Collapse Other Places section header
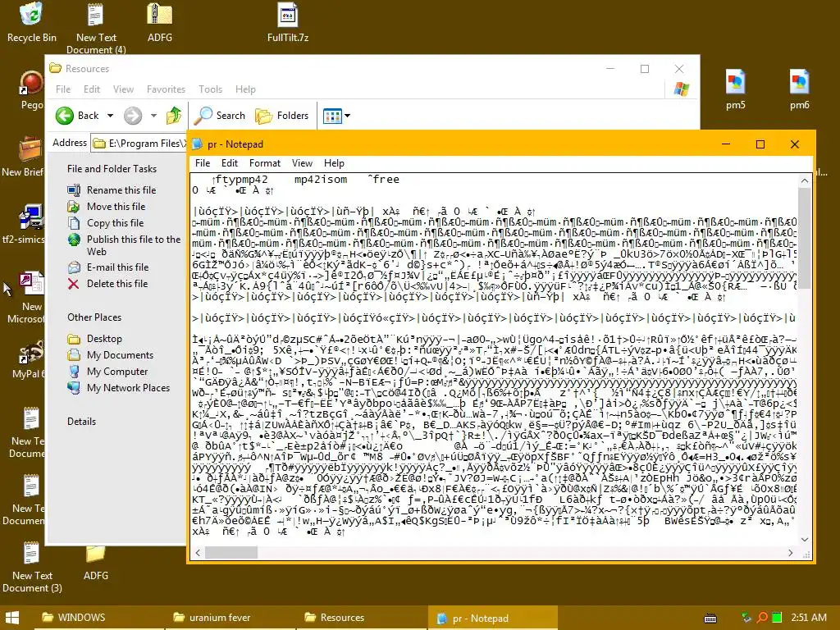840x630 pixels. click(x=94, y=317)
